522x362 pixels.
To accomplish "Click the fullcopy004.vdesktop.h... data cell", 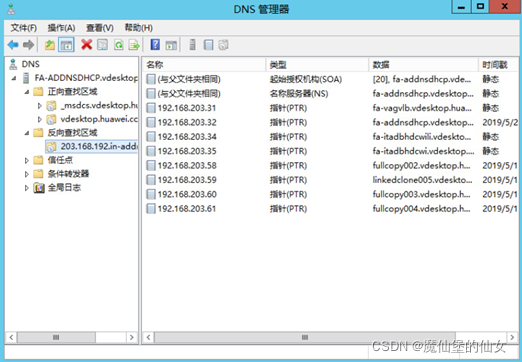I will pyautogui.click(x=421, y=209).
